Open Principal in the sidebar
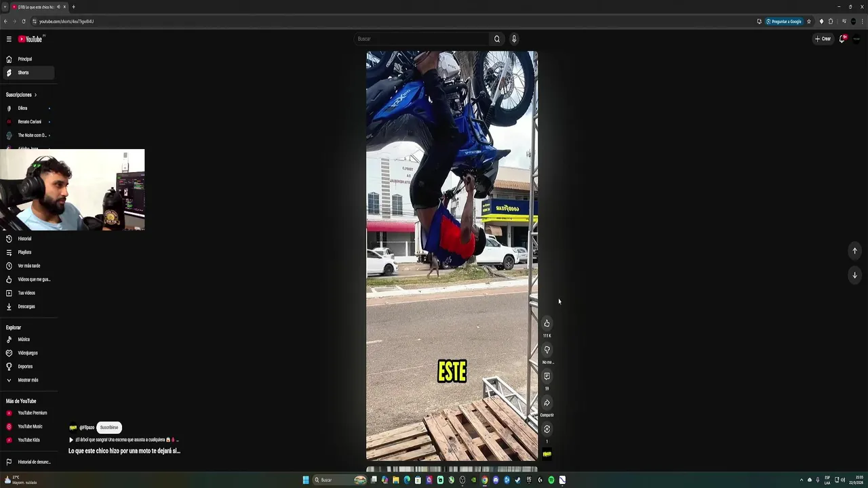868x488 pixels. click(x=27, y=59)
